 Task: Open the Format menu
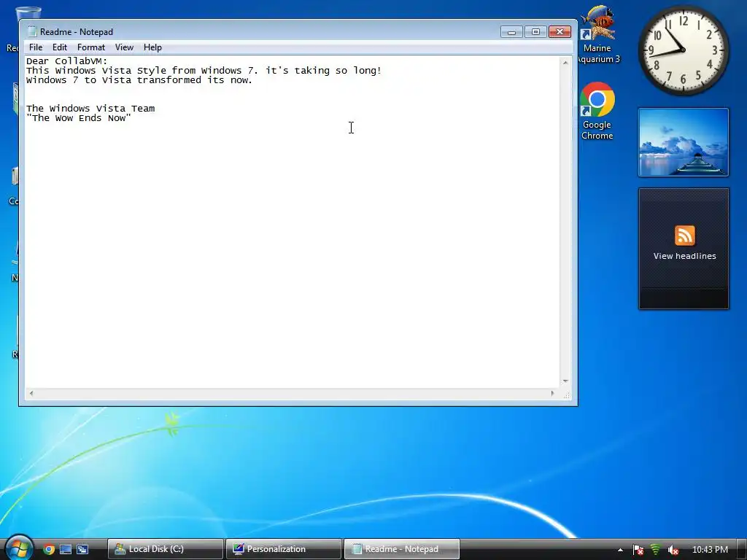91,47
